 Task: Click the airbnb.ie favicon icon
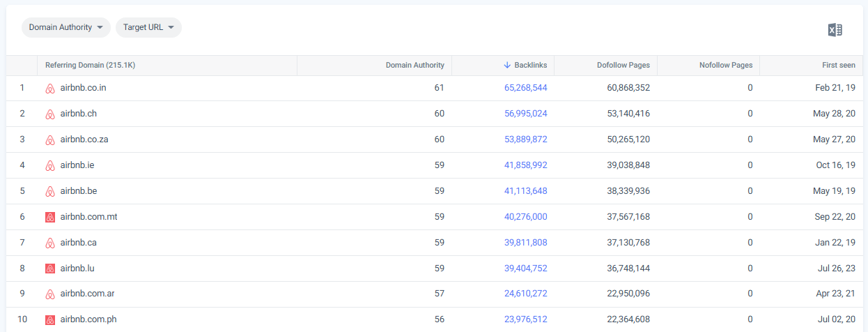(x=50, y=166)
